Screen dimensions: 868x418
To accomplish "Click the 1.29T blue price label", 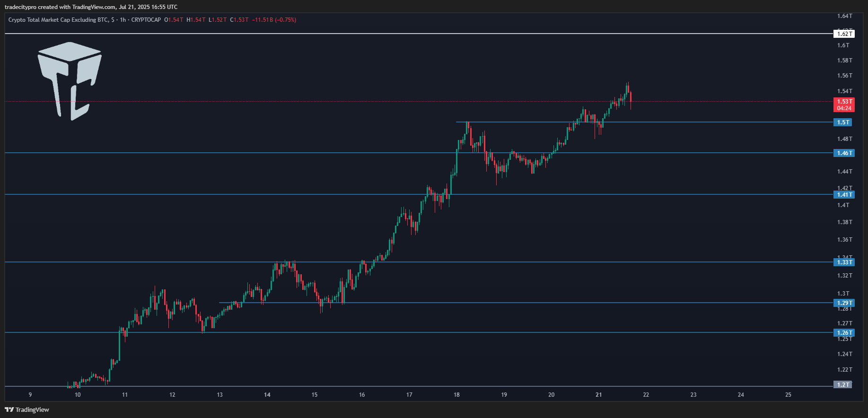I will click(844, 303).
